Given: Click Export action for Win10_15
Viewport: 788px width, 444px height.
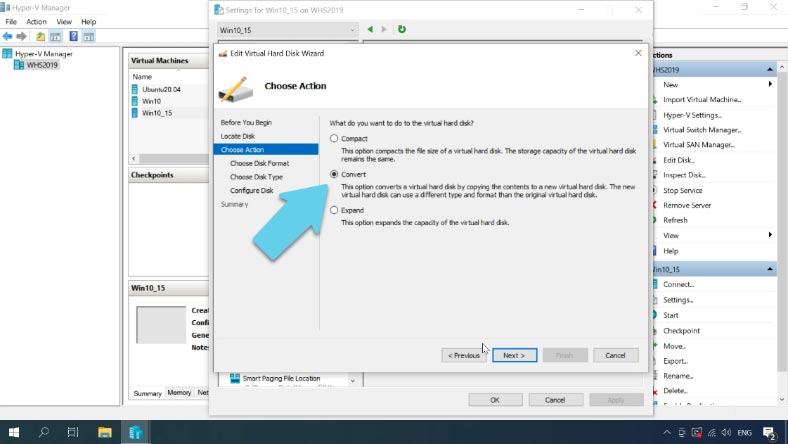Looking at the screenshot, I should [675, 361].
